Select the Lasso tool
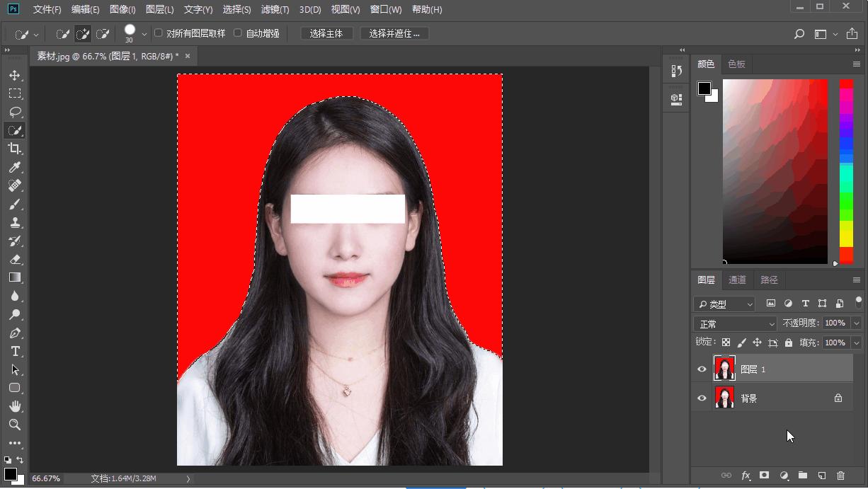The image size is (868, 489). tap(16, 112)
